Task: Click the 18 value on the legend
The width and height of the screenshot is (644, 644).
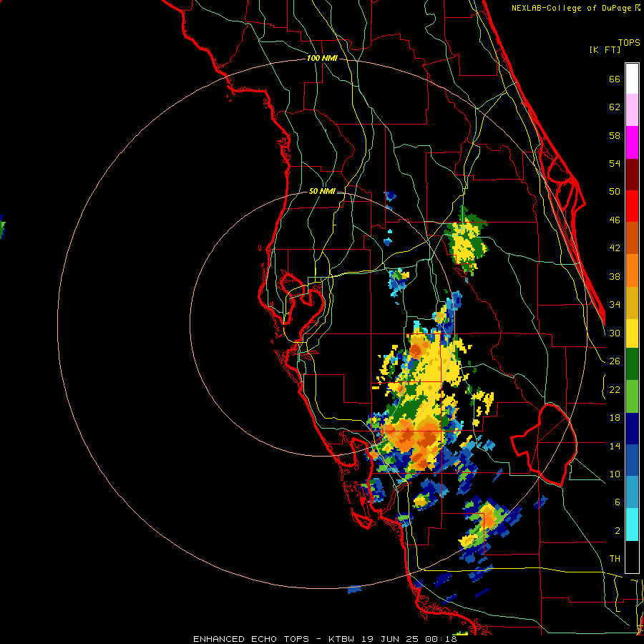Action: click(x=615, y=418)
